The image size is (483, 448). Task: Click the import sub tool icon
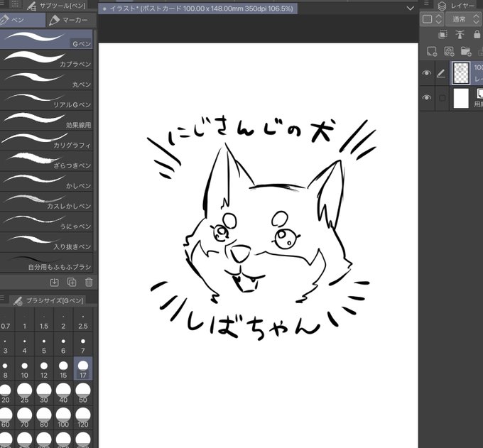pos(54,282)
